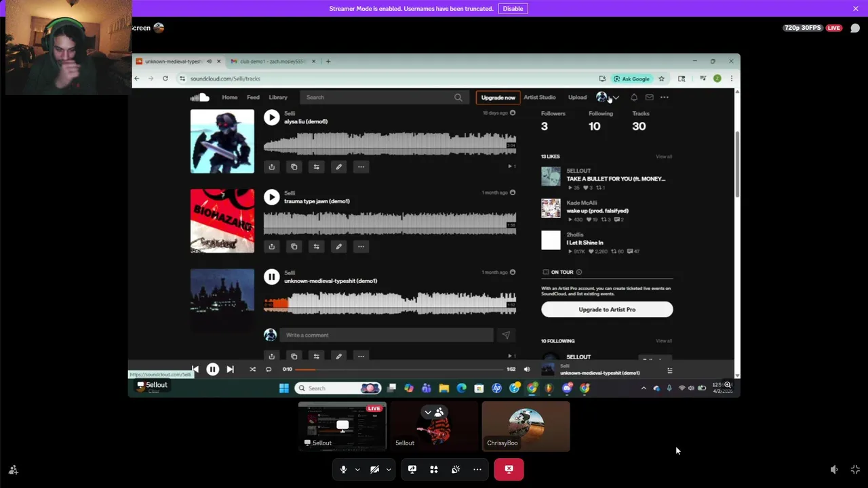Viewport: 868px width, 488px height.
Task: Open a new browser tab
Action: [x=328, y=62]
